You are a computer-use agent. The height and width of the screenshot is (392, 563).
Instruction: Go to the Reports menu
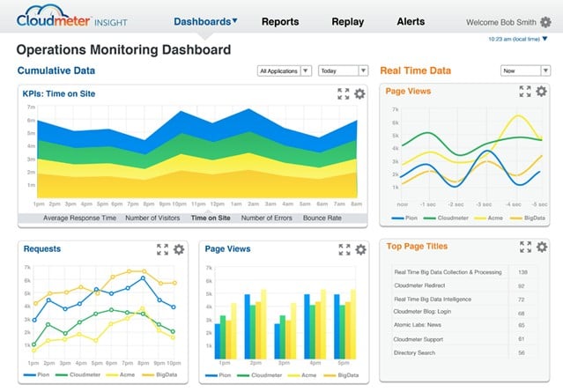tap(280, 21)
